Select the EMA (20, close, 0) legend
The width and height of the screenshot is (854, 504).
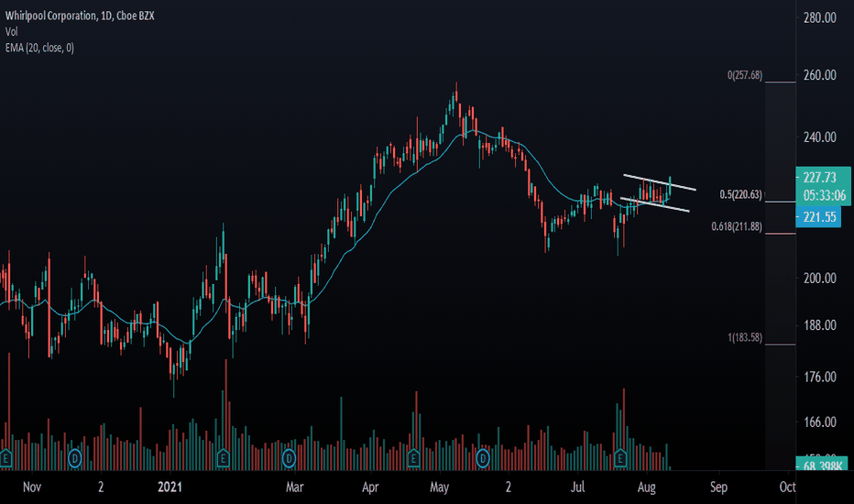coord(39,48)
